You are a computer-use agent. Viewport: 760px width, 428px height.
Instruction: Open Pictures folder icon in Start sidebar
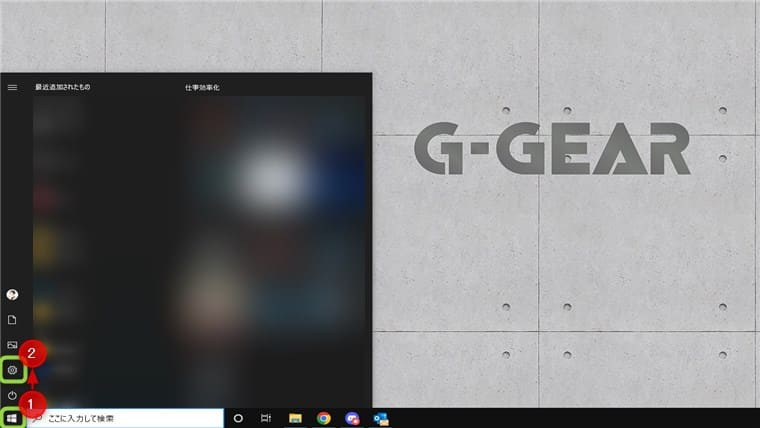coord(12,345)
